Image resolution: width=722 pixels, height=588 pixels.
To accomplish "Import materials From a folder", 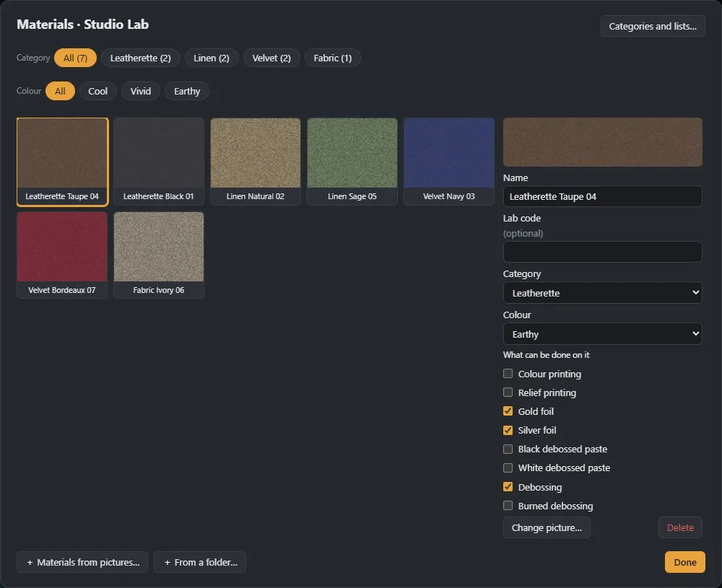I will [x=200, y=562].
